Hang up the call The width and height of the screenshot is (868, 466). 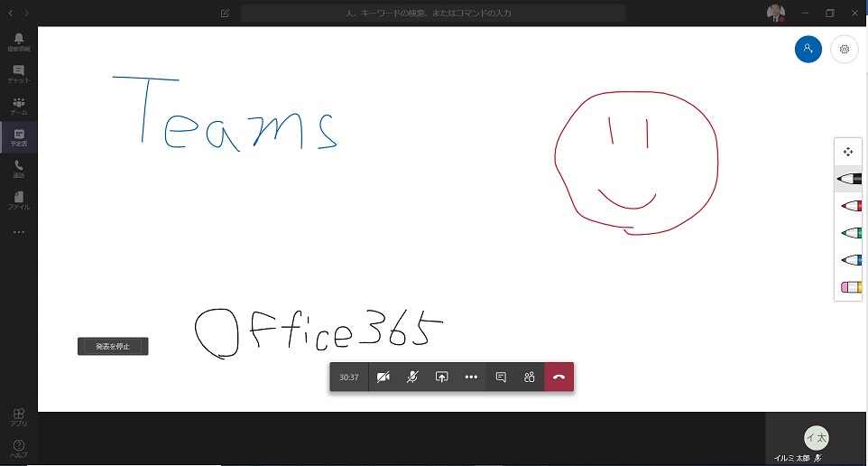coord(559,377)
